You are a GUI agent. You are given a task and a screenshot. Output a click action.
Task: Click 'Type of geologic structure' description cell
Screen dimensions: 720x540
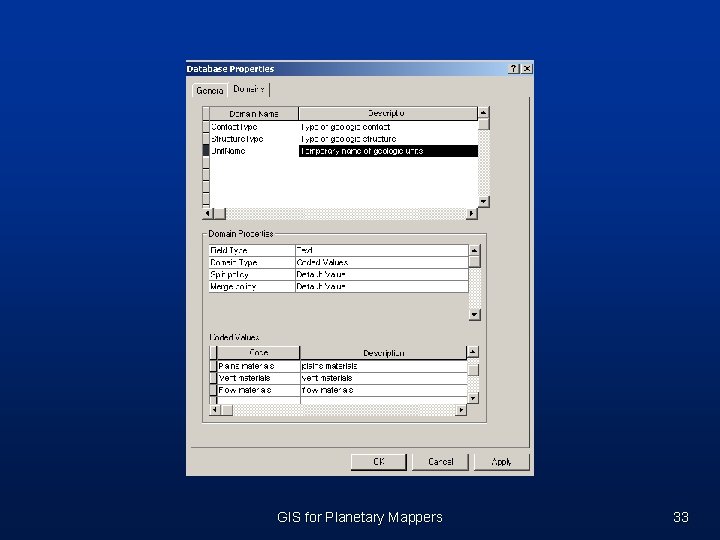pos(388,139)
